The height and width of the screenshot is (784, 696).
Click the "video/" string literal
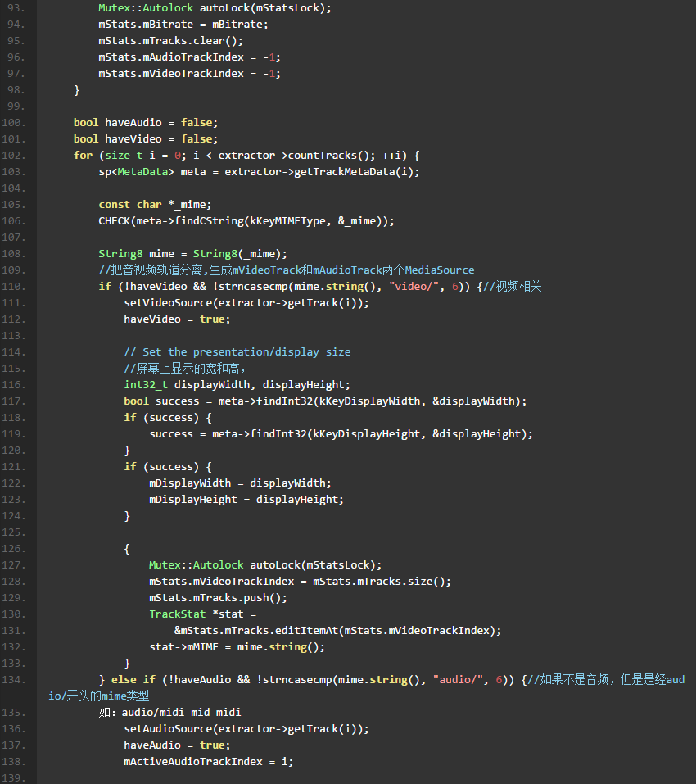tap(414, 287)
